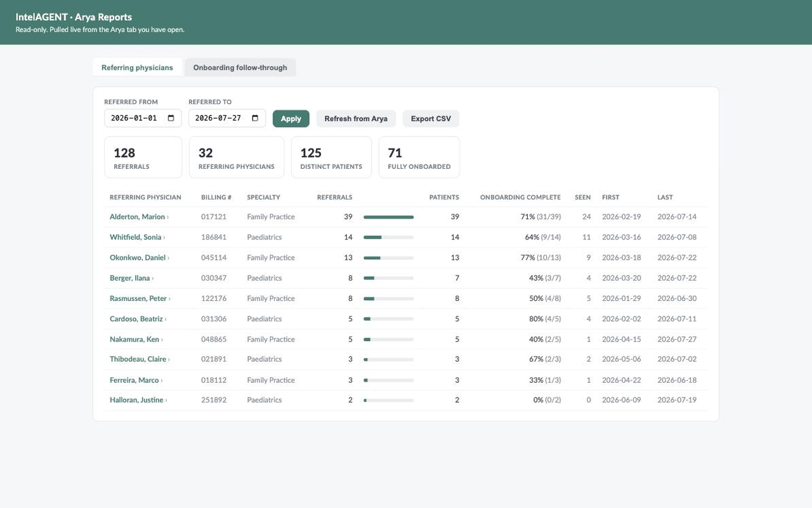Click onboarding value 0% (0/2)
812x508 pixels.
547,400
